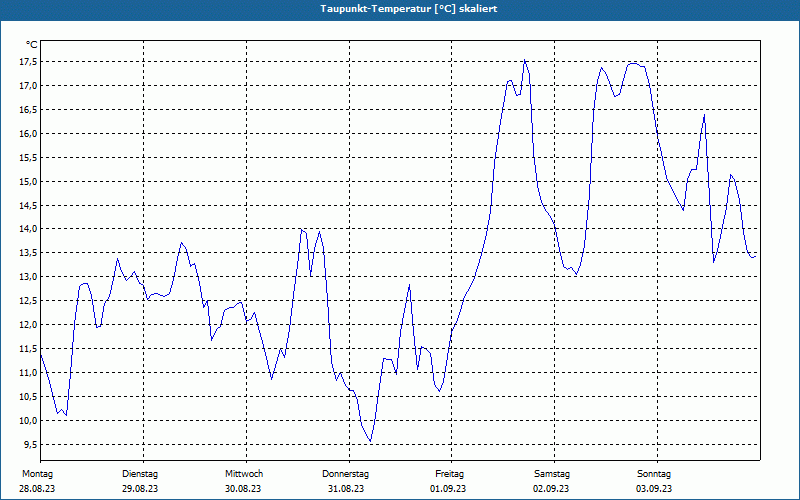The image size is (800, 500).
Task: Select the Sonntag day label
Action: click(x=654, y=474)
